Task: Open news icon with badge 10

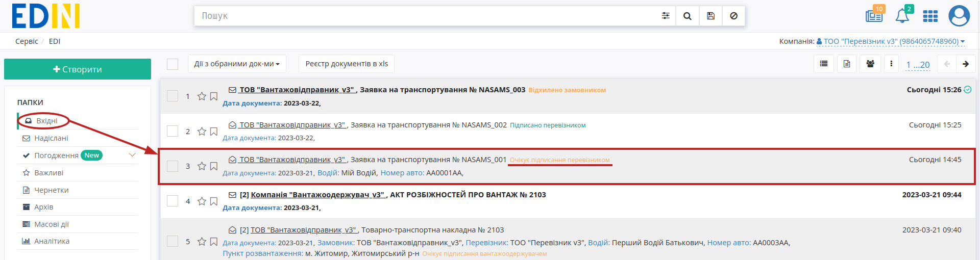Action: [x=874, y=16]
